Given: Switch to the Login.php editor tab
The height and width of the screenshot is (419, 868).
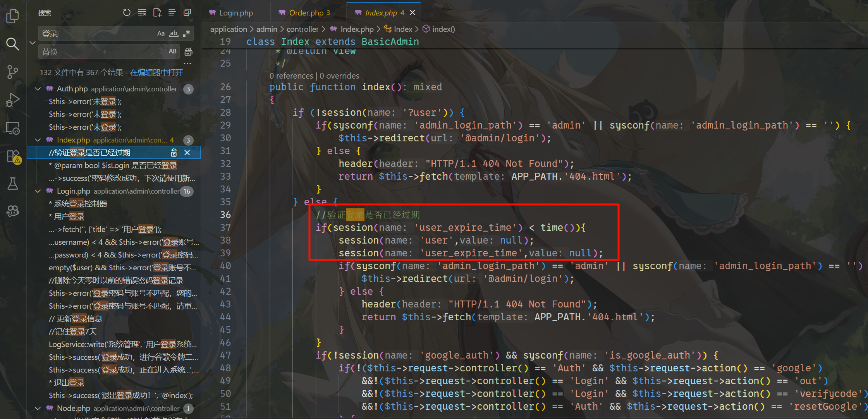Looking at the screenshot, I should (x=235, y=13).
